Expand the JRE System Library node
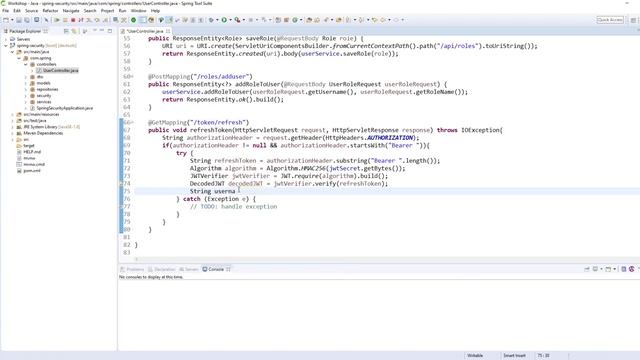 point(13,127)
